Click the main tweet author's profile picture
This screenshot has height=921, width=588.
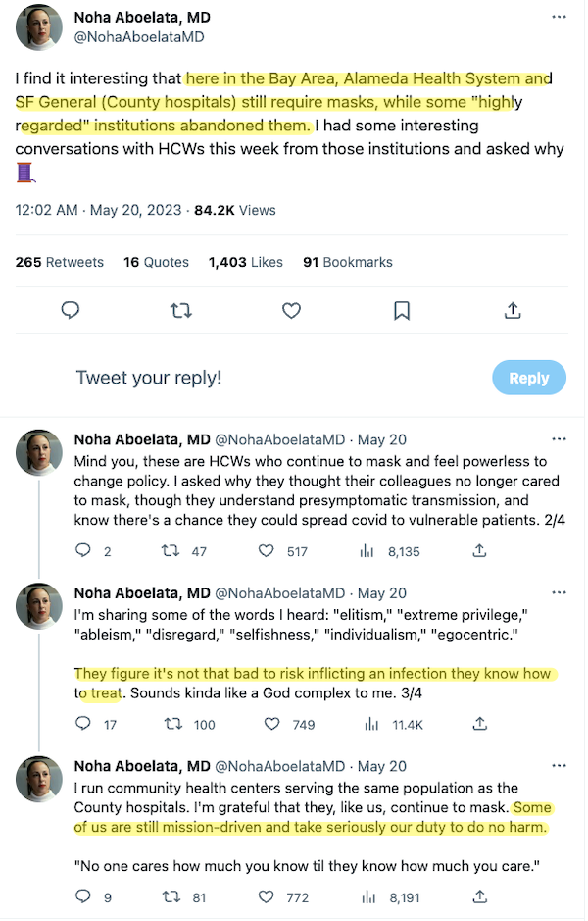(39, 26)
